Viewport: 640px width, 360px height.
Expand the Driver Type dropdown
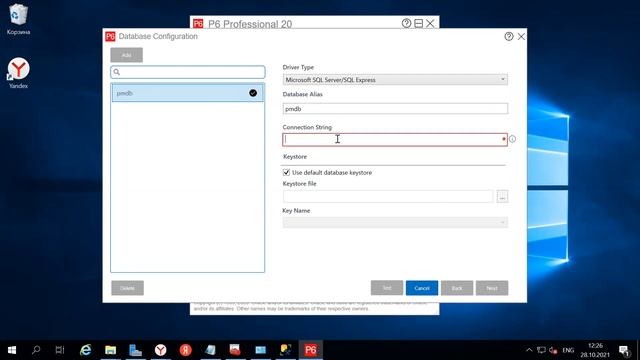tap(503, 79)
